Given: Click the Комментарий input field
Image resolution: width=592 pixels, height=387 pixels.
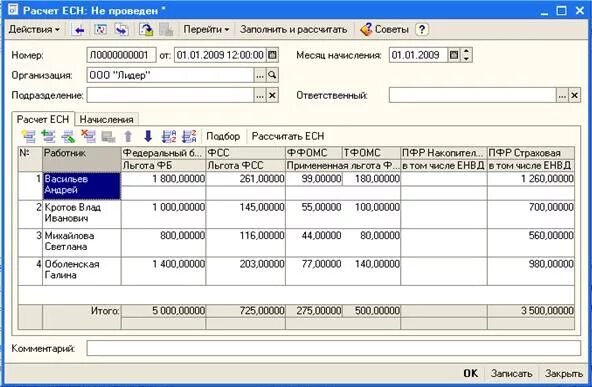Looking at the screenshot, I should tap(333, 348).
